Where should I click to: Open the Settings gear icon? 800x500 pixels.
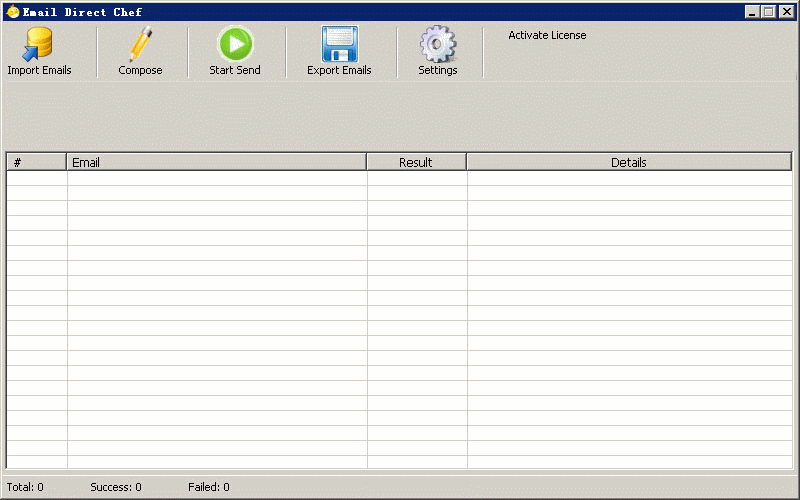(438, 44)
